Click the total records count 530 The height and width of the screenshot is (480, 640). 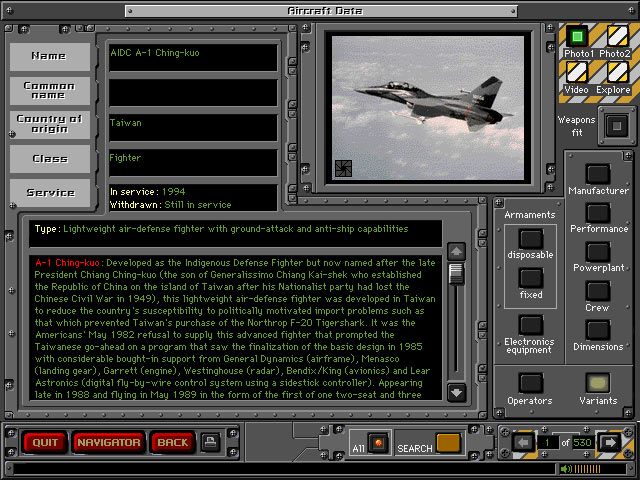582,443
